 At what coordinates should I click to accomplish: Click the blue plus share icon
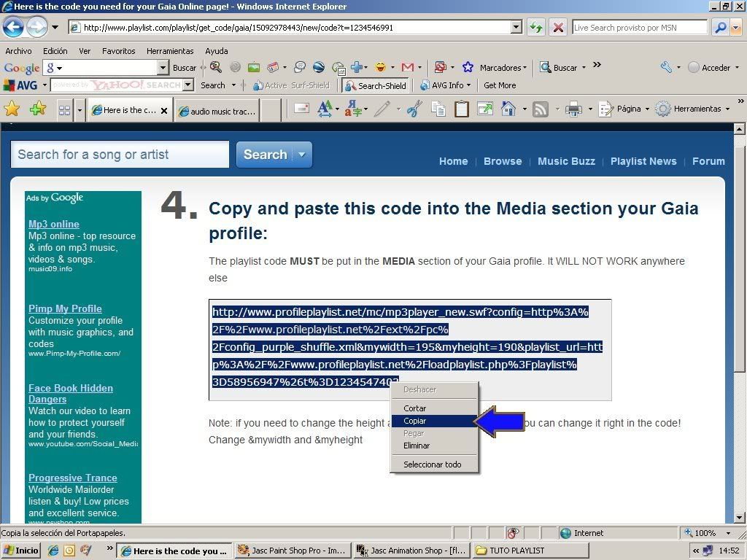(x=356, y=67)
